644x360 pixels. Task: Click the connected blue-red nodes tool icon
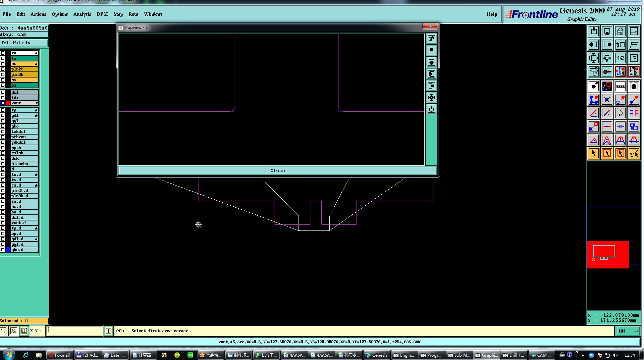(x=594, y=100)
